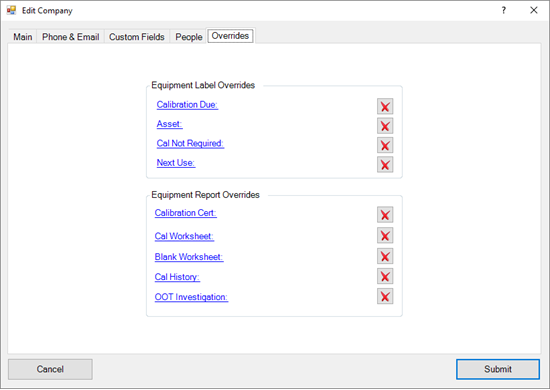Close the Edit Company dialog
The height and width of the screenshot is (390, 550).
tap(534, 10)
